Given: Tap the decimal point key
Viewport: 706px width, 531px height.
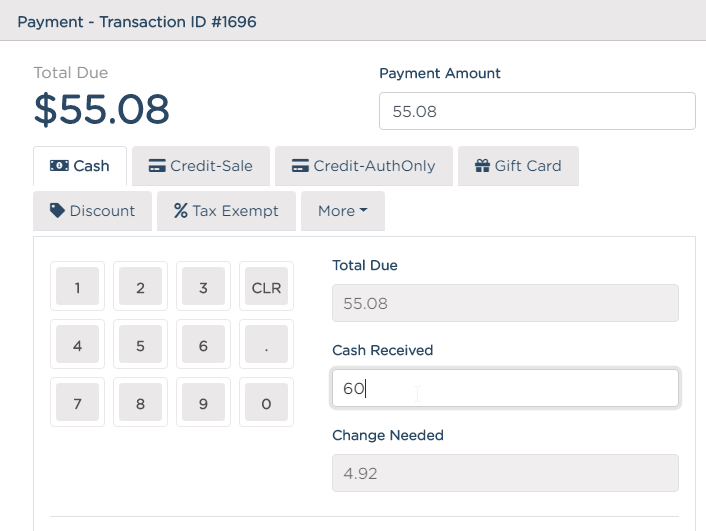Looking at the screenshot, I should pos(267,345).
